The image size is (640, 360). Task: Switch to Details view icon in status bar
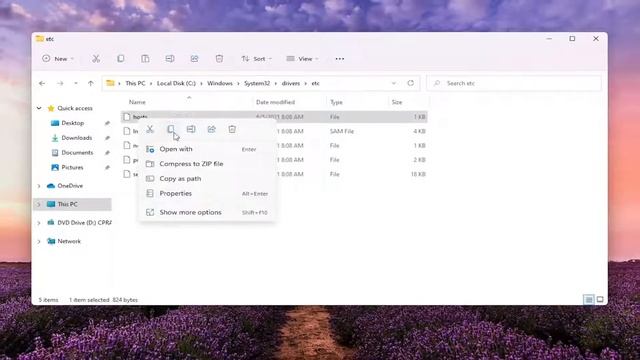pos(589,300)
